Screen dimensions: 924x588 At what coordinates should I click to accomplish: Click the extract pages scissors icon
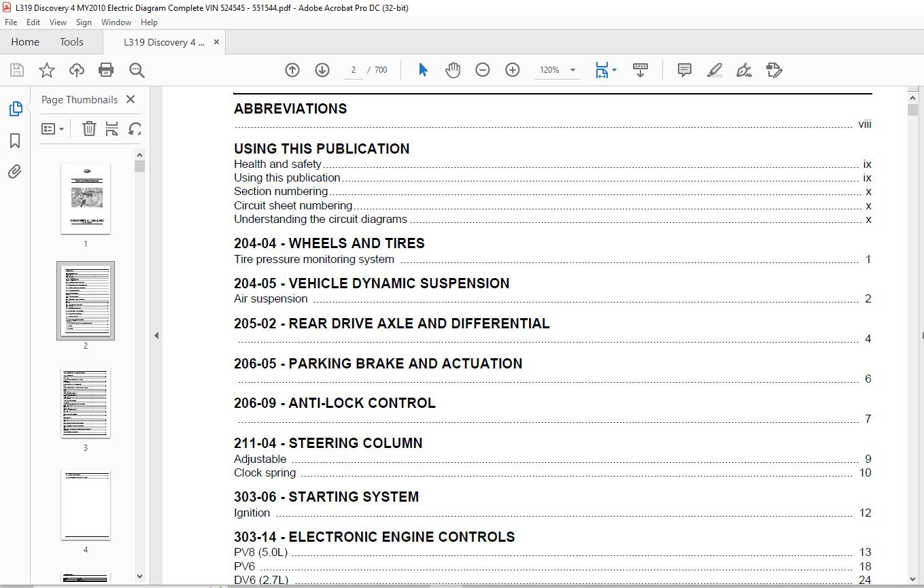pyautogui.click(x=112, y=128)
